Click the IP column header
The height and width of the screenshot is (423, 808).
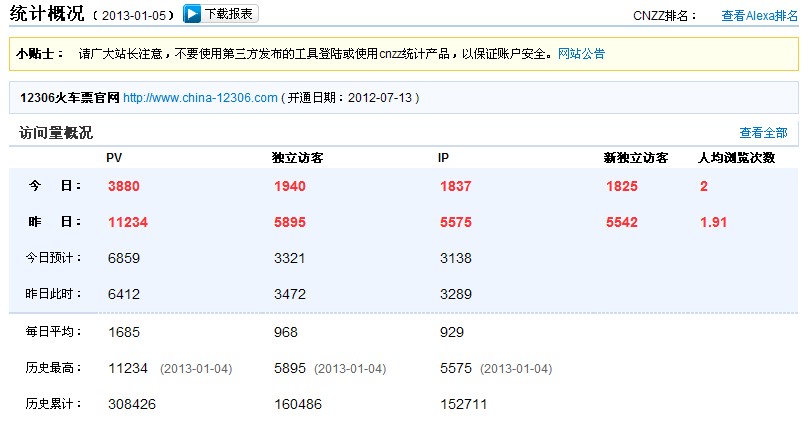click(443, 158)
